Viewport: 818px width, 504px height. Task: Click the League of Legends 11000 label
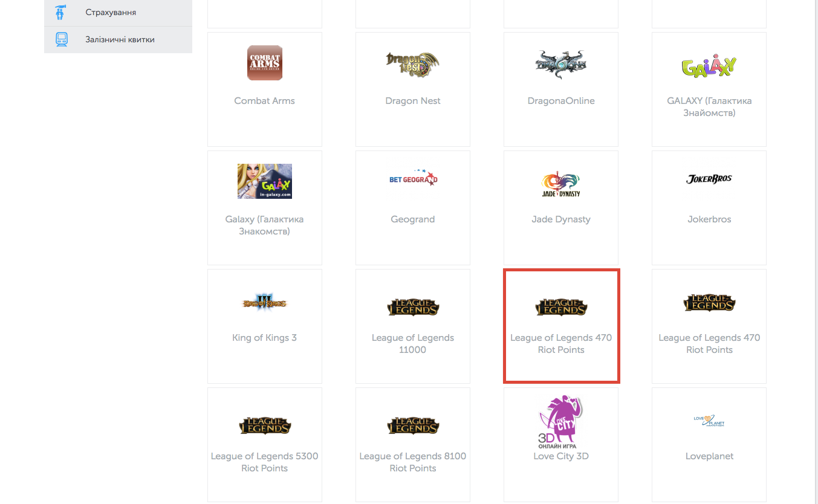413,344
